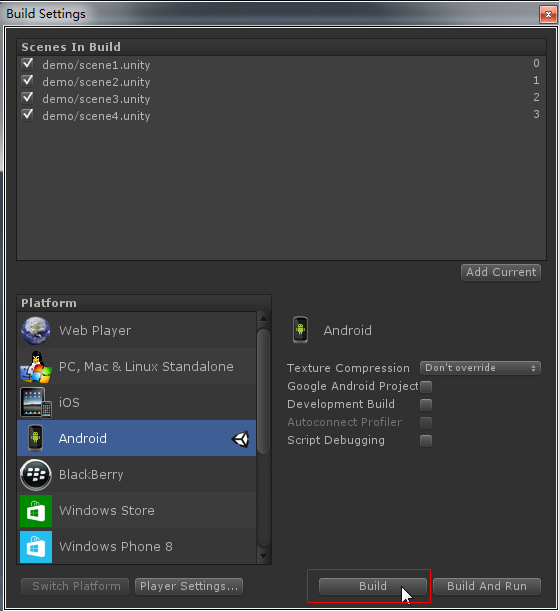Select demo/scene1.unity text
The width and height of the screenshot is (559, 611).
[96, 65]
